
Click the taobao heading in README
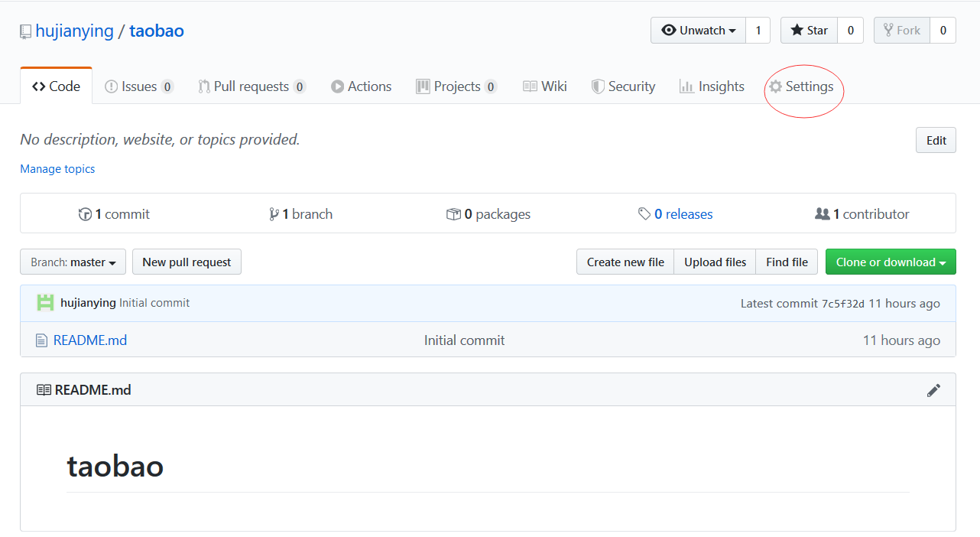pos(115,466)
